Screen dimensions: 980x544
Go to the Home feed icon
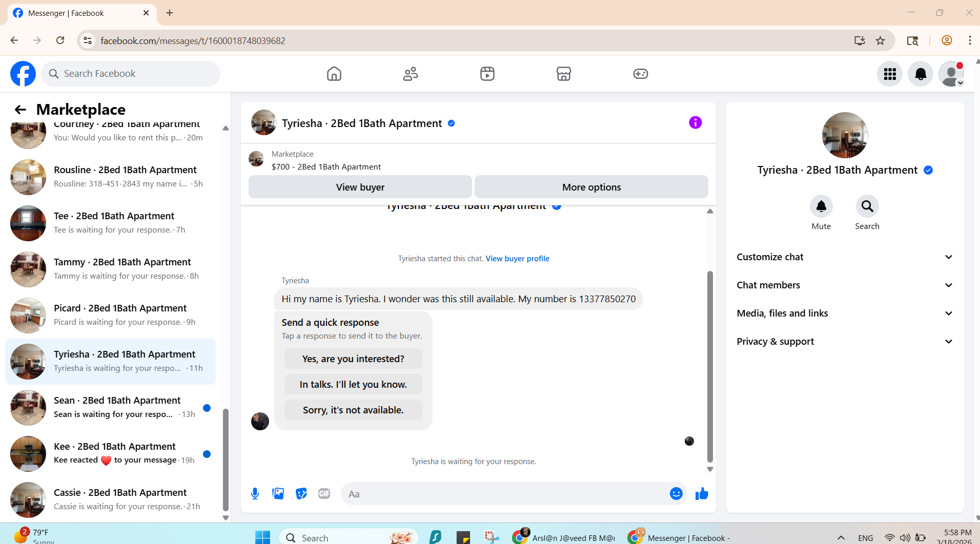334,74
